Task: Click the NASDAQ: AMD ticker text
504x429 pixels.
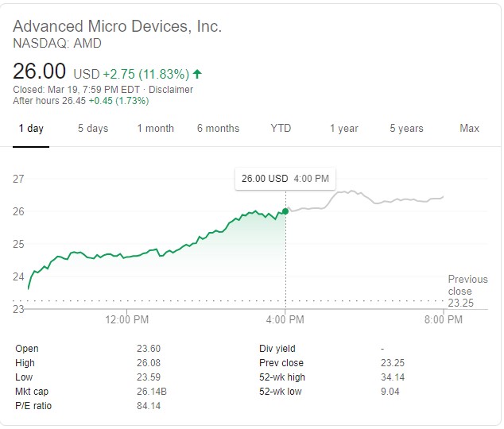Action: (57, 44)
